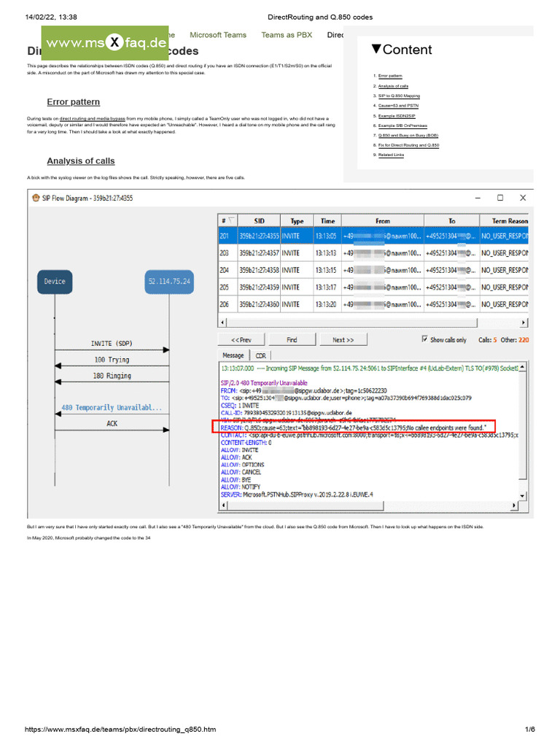Image resolution: width=560 pixels, height=747 pixels.
Task: Click SIP/2.0 480 Temporarily Unavailable line
Action: click(264, 383)
